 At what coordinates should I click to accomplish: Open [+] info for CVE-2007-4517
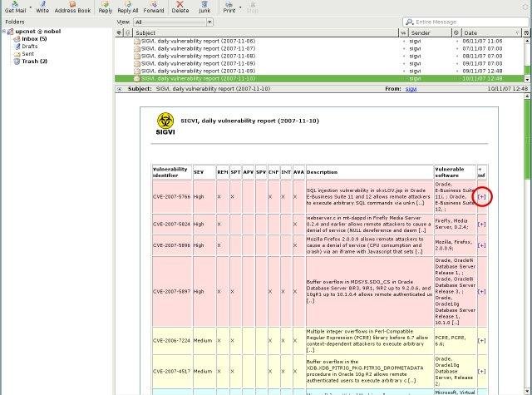pyautogui.click(x=481, y=371)
